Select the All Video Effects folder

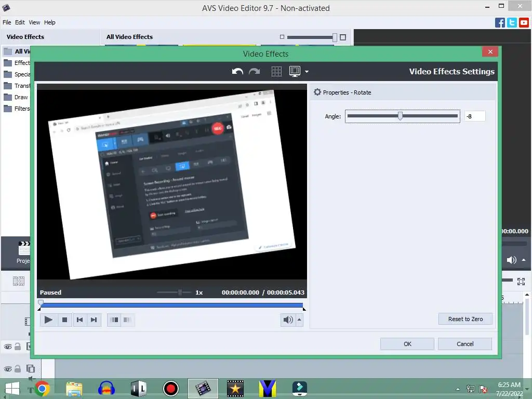click(x=17, y=51)
